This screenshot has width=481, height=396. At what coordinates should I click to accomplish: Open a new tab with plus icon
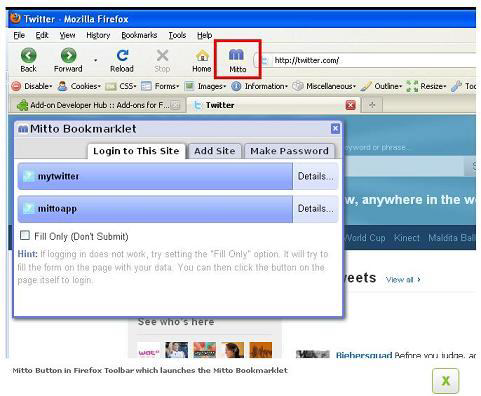pyautogui.click(x=372, y=105)
